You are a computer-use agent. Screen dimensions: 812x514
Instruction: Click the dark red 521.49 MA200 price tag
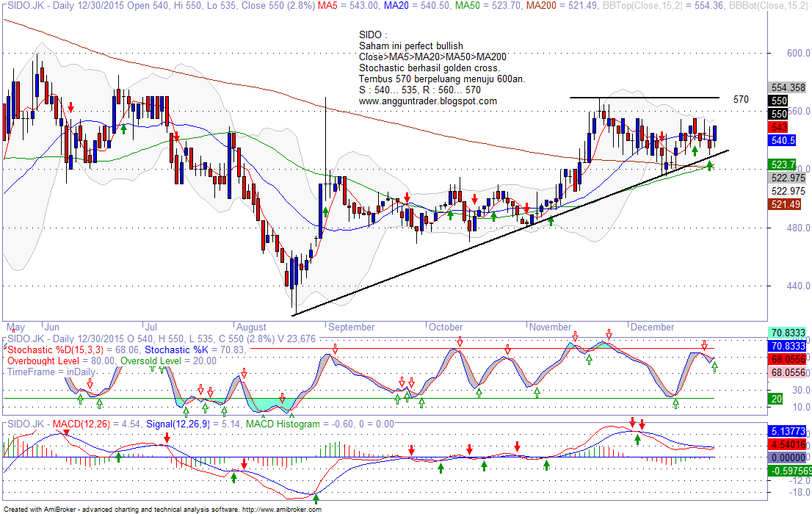pyautogui.click(x=785, y=204)
